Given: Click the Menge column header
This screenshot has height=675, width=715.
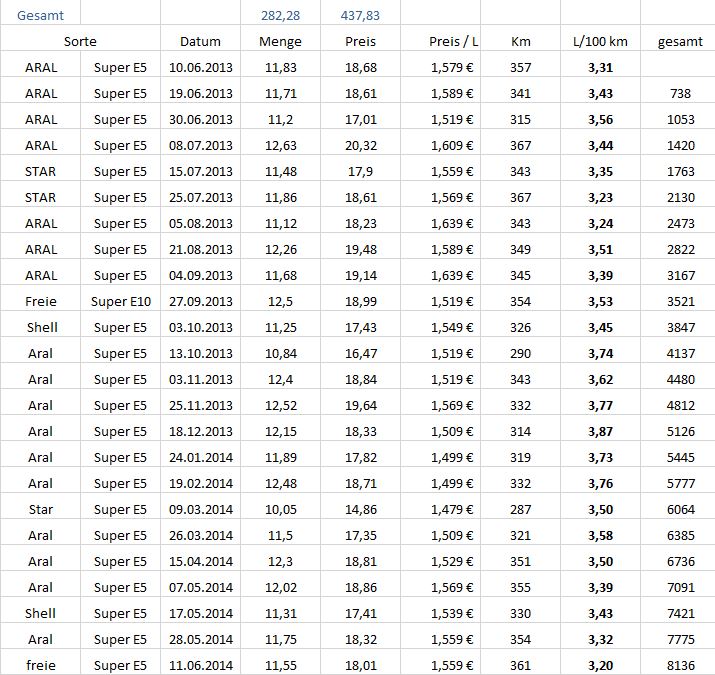Looking at the screenshot, I should (x=280, y=42).
